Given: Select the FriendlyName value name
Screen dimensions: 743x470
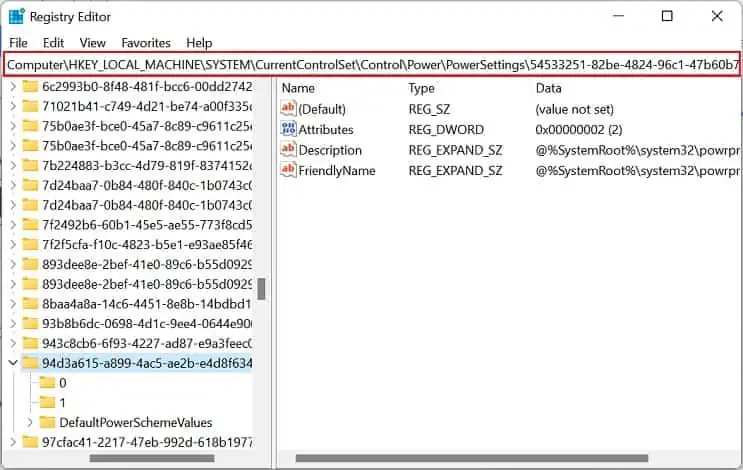Looking at the screenshot, I should pos(337,171).
